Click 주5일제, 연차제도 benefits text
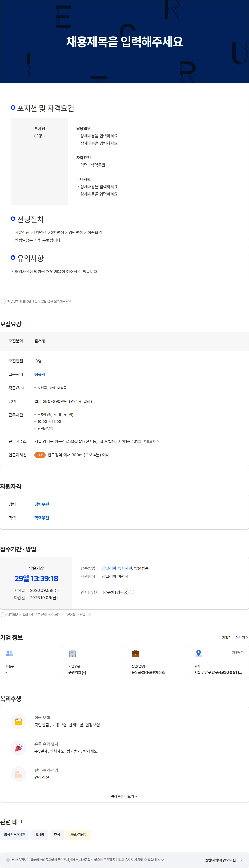This screenshot has height=868, width=249. 66,751
